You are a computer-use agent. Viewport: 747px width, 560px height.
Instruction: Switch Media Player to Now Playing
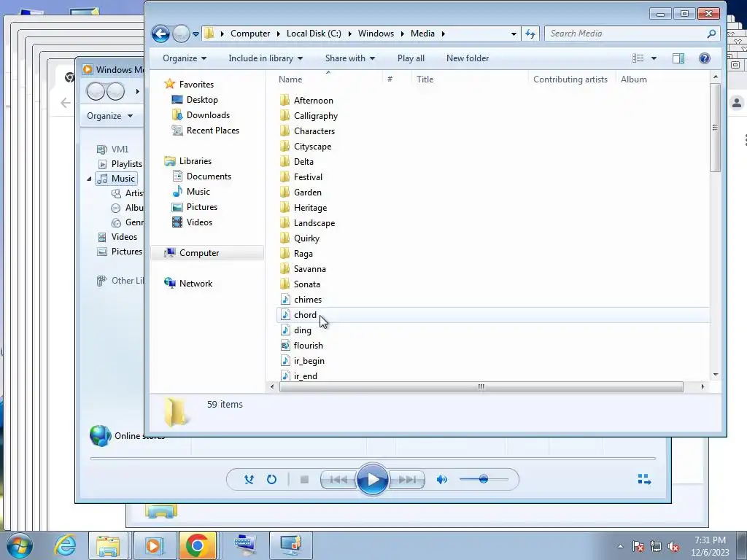pyautogui.click(x=644, y=480)
